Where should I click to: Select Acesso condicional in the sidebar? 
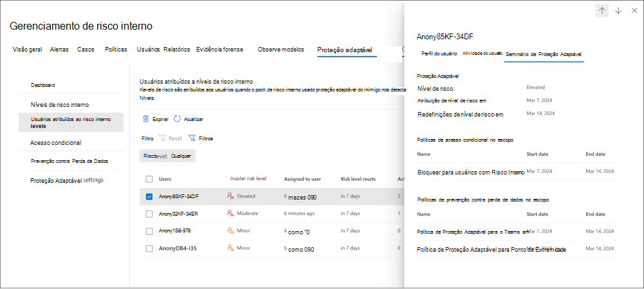(x=55, y=142)
